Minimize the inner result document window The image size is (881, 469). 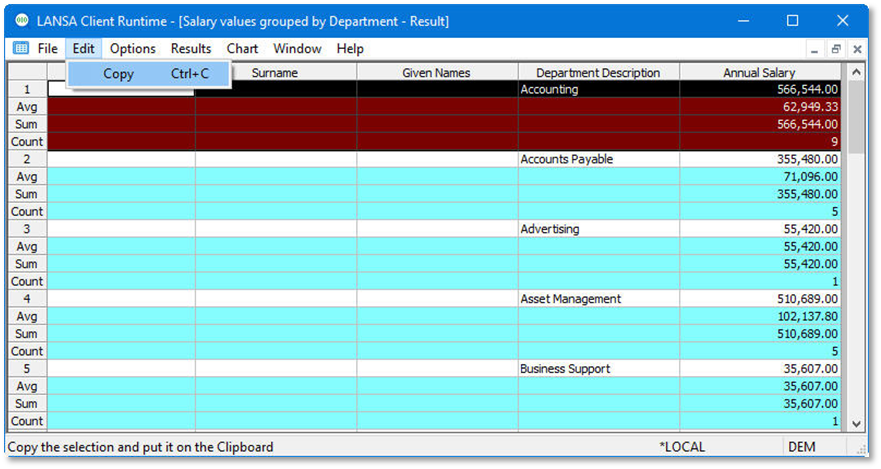pos(814,49)
